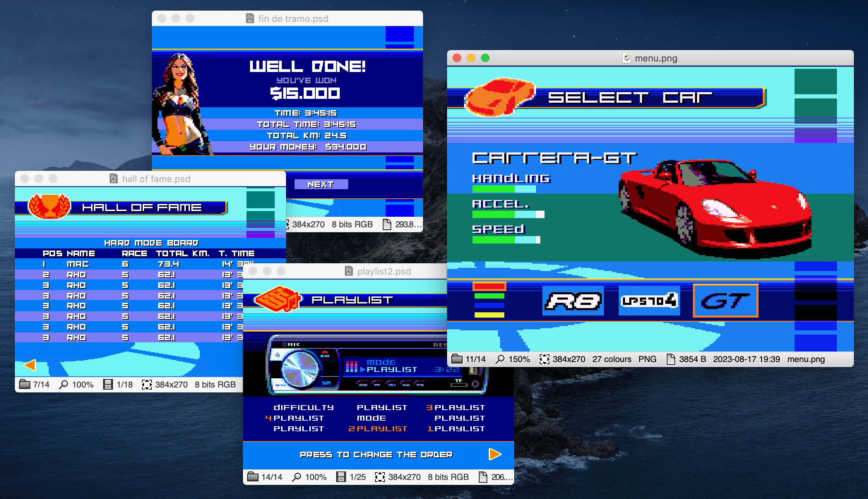Click the "HARD MODE BOARD" heading

(x=151, y=243)
